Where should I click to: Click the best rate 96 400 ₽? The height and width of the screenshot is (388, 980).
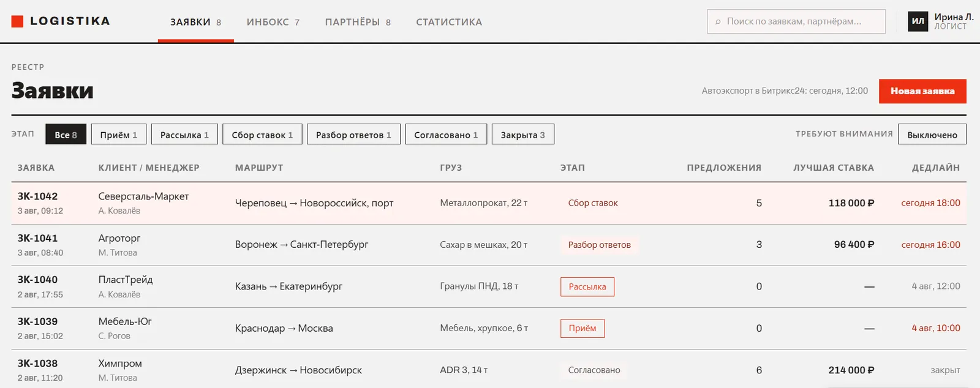point(854,245)
